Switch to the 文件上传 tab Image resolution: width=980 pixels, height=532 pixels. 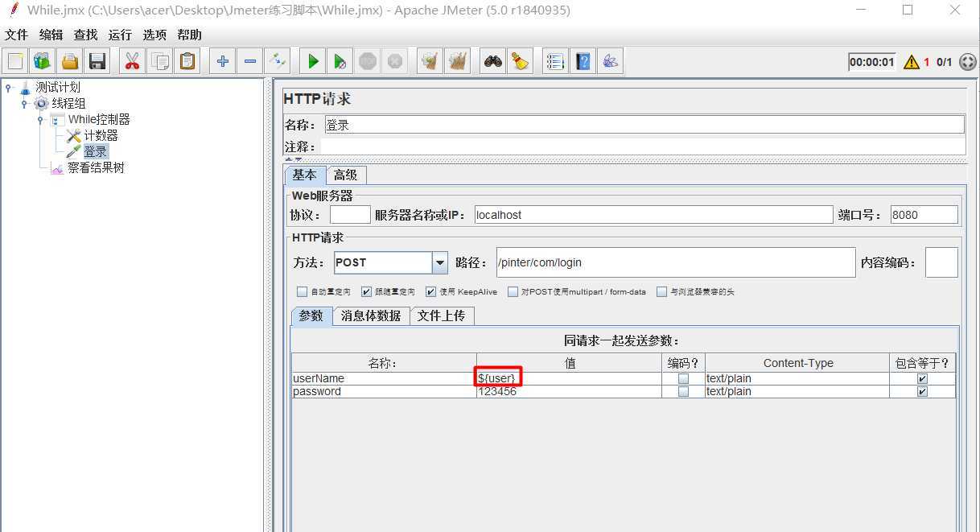click(x=442, y=315)
